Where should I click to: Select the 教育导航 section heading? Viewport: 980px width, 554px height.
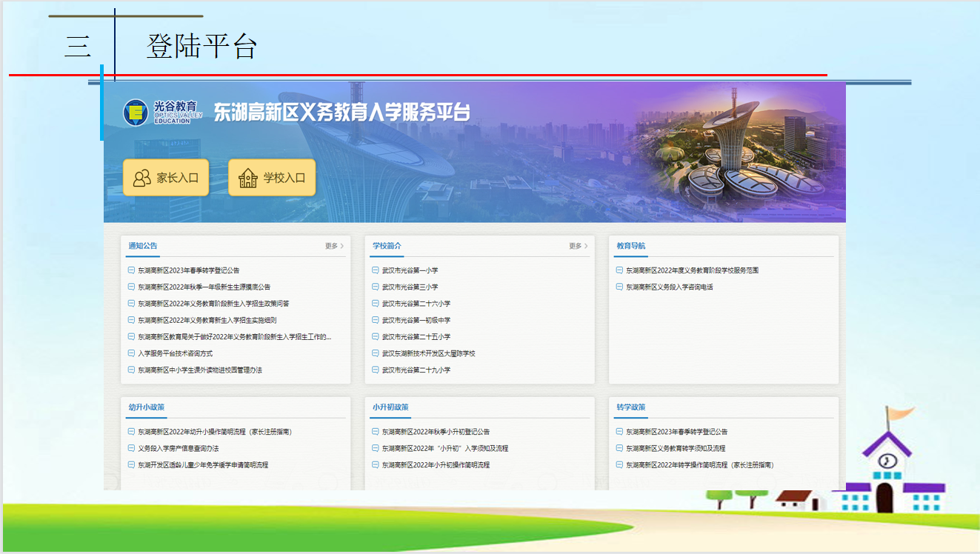(631, 246)
